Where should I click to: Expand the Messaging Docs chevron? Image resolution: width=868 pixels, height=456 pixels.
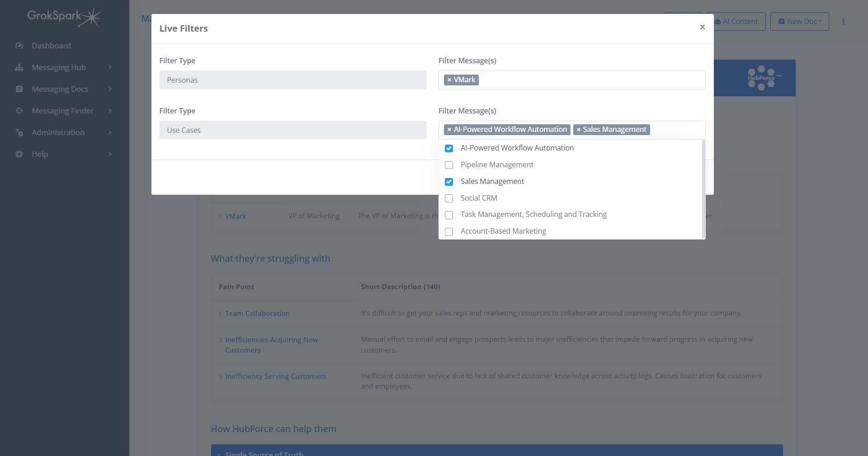click(110, 89)
